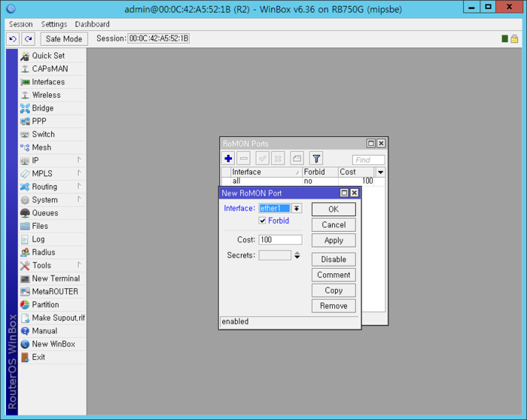Open the Dashboard menu
Image resolution: width=527 pixels, height=420 pixels.
point(92,24)
